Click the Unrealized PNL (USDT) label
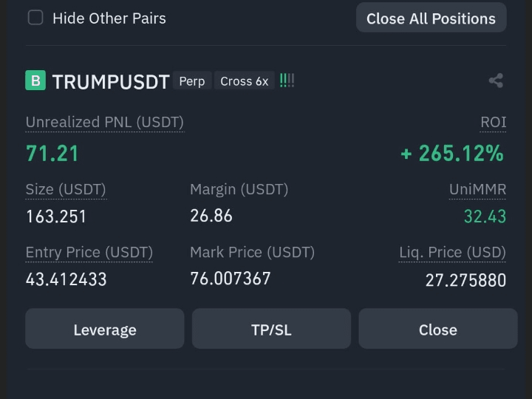The image size is (532, 399). click(104, 122)
